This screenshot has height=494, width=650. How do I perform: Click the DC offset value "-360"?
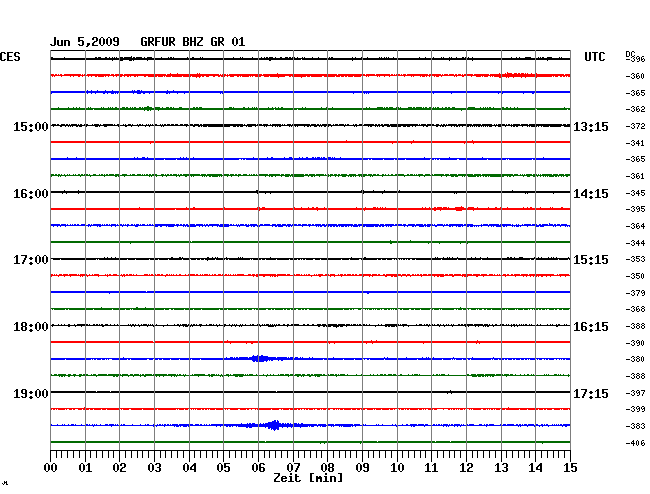[635, 76]
